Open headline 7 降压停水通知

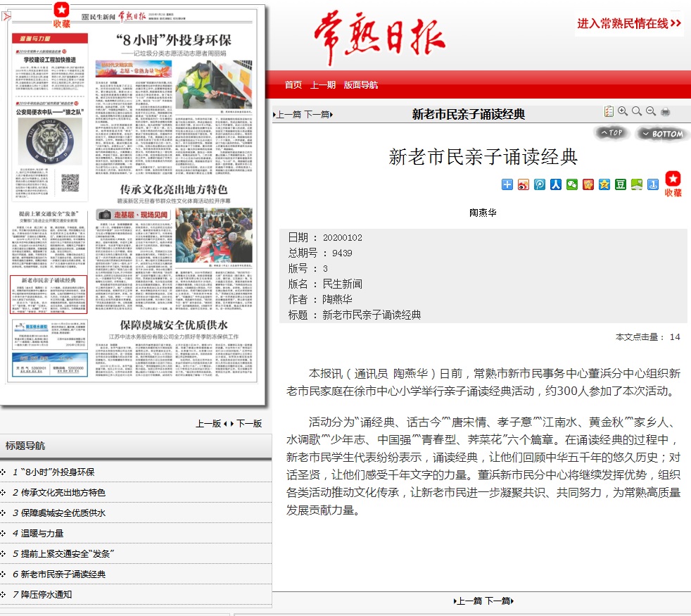pos(46,594)
